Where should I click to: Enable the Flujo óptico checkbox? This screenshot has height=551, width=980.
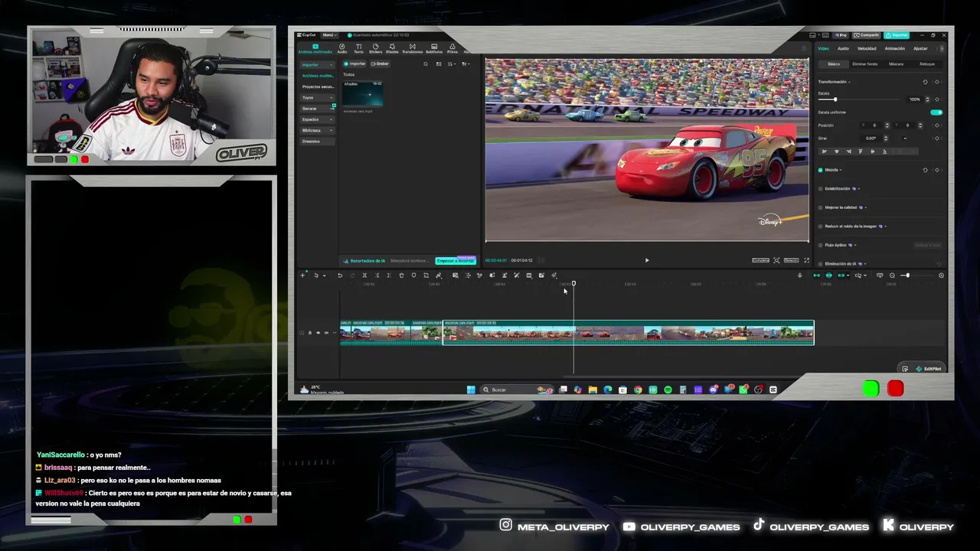point(821,245)
